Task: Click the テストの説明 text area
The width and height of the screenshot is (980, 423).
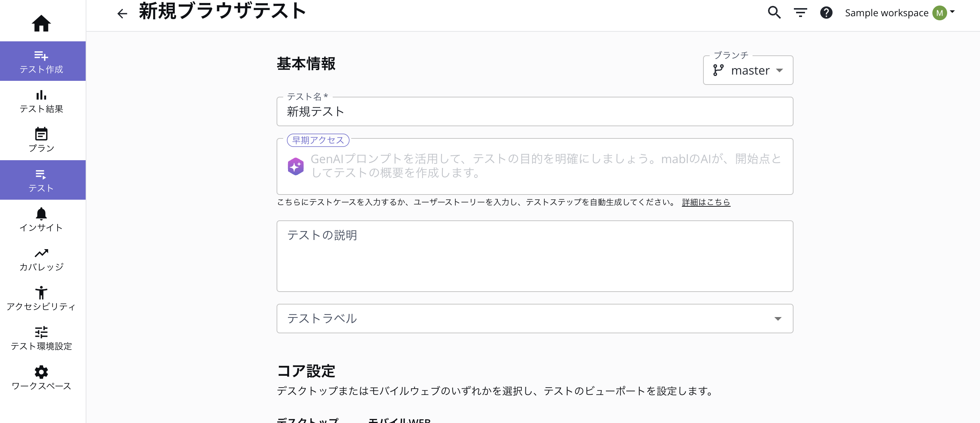Action: pos(535,256)
